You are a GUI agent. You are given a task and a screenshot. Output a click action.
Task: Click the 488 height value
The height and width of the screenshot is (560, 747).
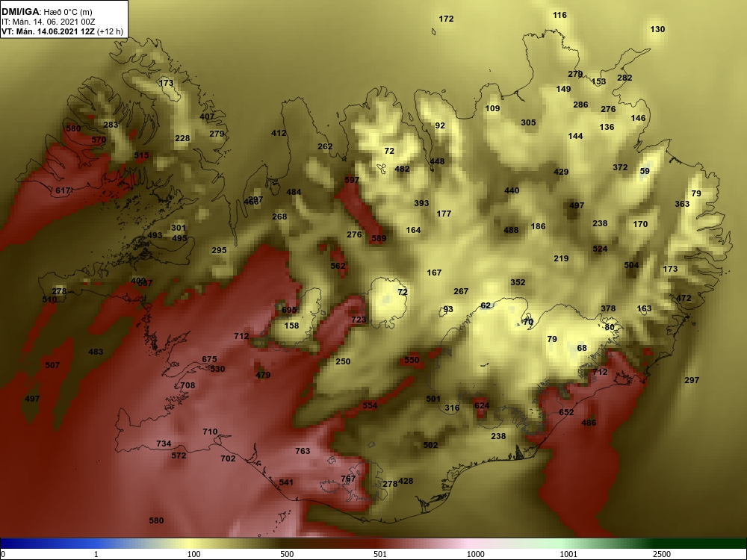(511, 231)
